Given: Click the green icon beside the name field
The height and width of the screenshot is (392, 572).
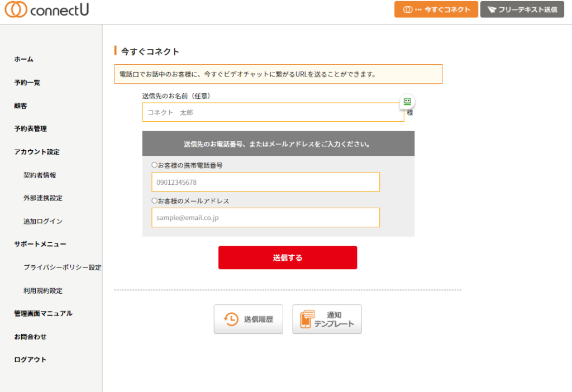Looking at the screenshot, I should pyautogui.click(x=407, y=101).
